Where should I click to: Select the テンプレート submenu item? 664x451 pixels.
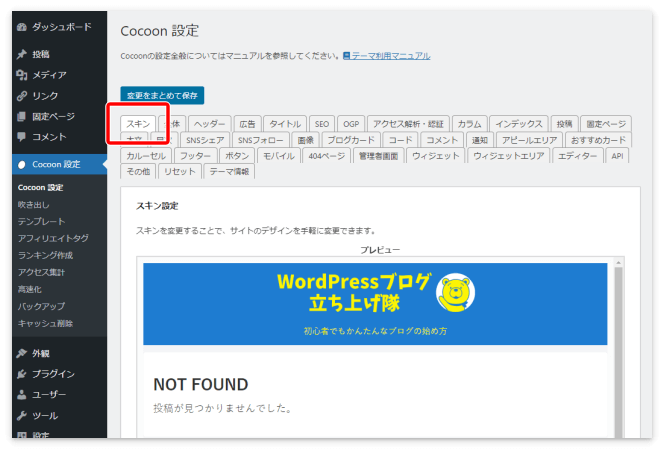(x=42, y=221)
